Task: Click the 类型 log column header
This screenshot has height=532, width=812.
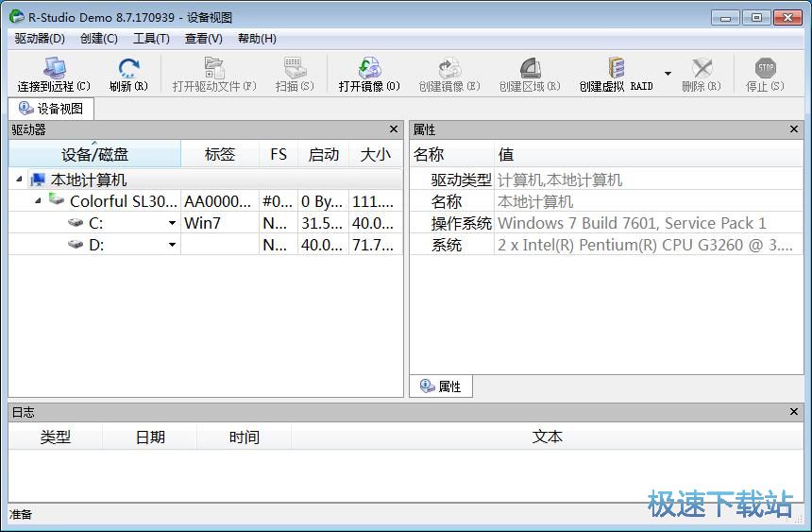Action: click(x=56, y=438)
